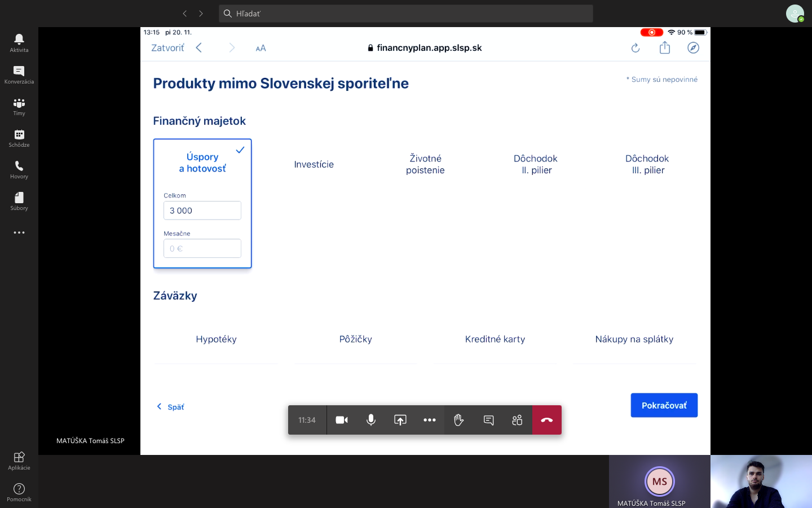This screenshot has width=812, height=508.
Task: Open more actions in call toolbar
Action: pos(430,420)
